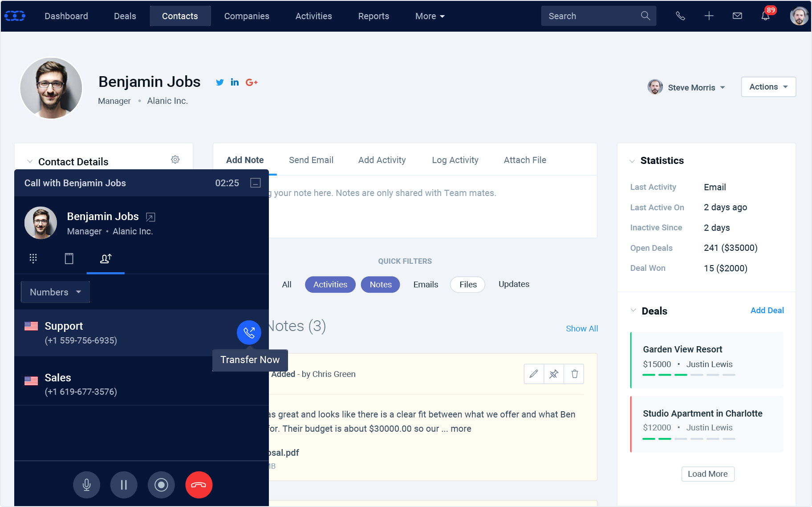The width and height of the screenshot is (812, 507).
Task: Open call notes icon in call widget
Action: (69, 258)
